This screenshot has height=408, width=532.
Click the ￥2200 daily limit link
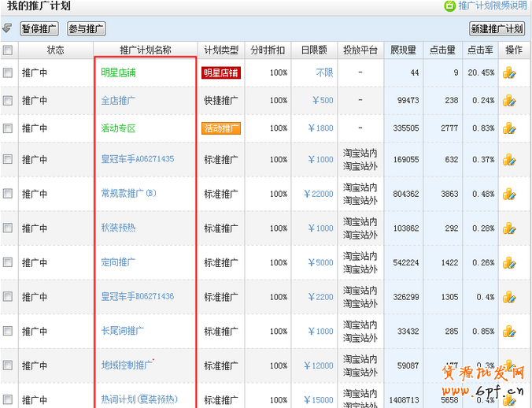320,297
